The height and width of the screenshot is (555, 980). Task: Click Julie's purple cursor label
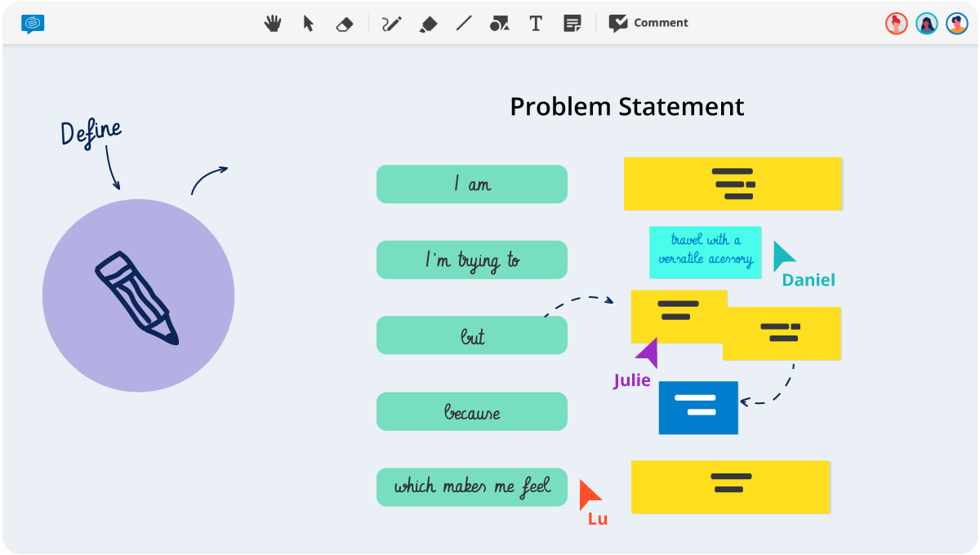(632, 380)
